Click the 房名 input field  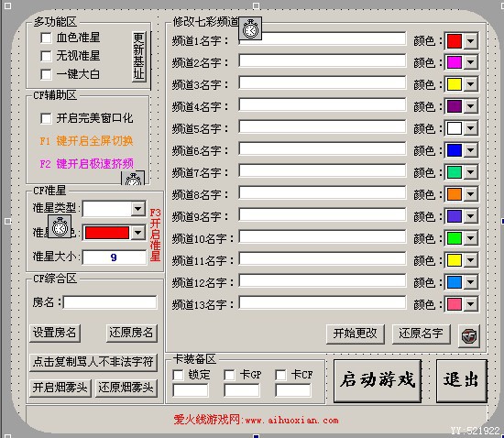(x=110, y=302)
